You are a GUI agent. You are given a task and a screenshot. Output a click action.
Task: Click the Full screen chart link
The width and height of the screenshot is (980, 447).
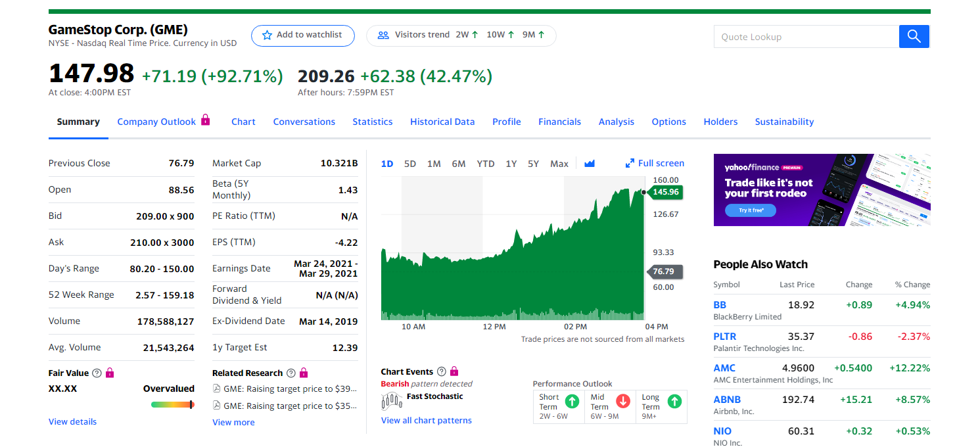tap(655, 164)
